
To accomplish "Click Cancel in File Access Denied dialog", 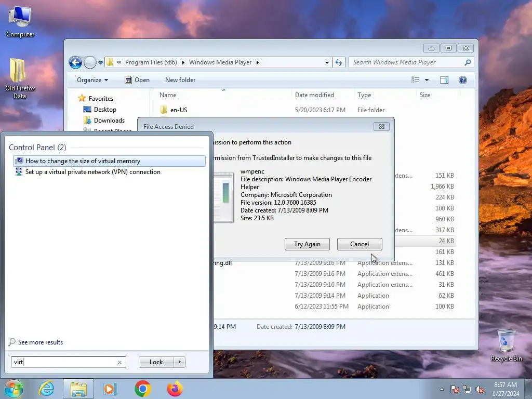I will [x=360, y=244].
